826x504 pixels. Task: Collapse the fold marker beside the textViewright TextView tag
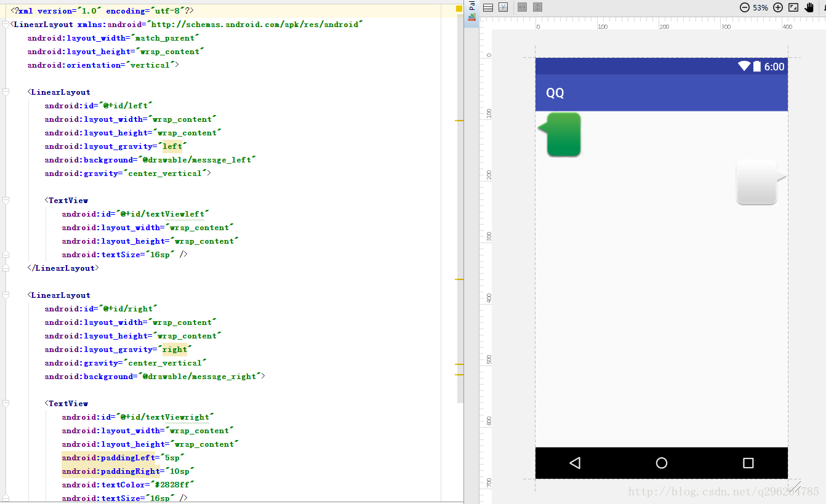pos(6,404)
